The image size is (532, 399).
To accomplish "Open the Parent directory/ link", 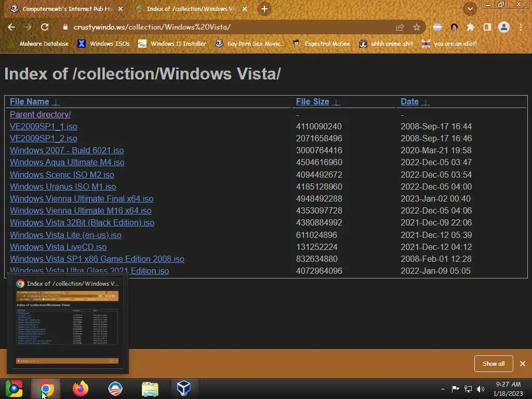I will coord(40,115).
